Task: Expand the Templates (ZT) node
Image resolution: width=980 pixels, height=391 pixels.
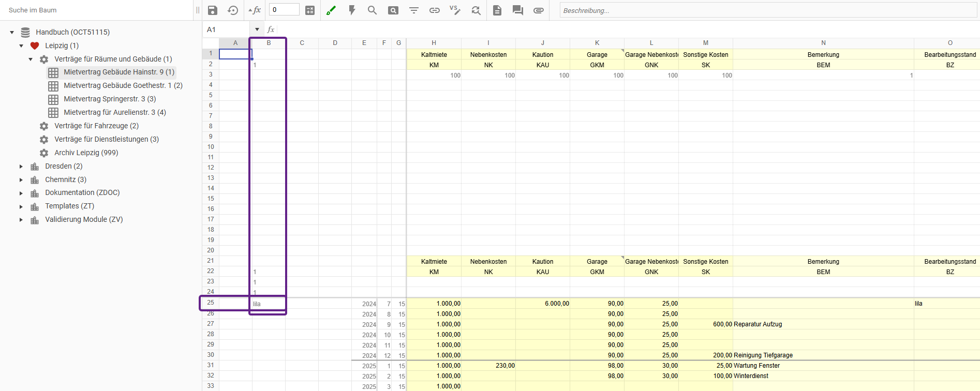Action: (x=21, y=206)
